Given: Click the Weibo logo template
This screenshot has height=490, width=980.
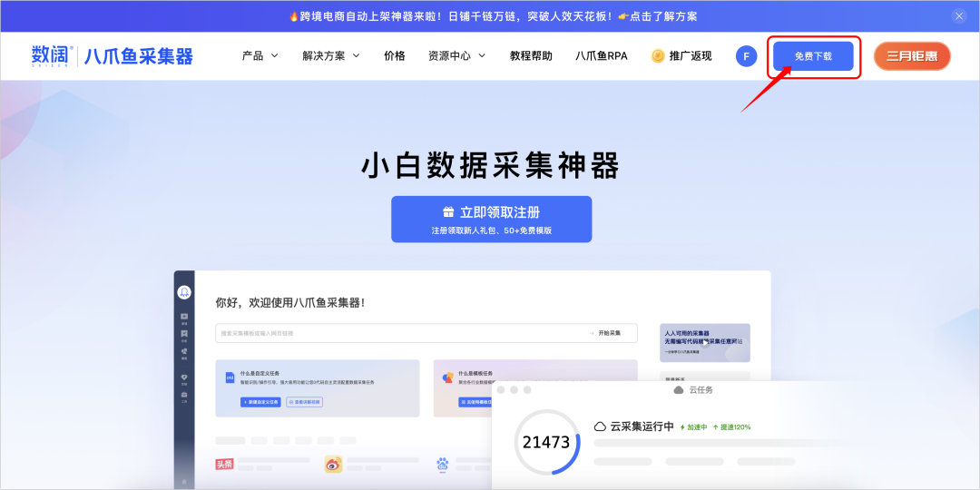Looking at the screenshot, I should 333,464.
